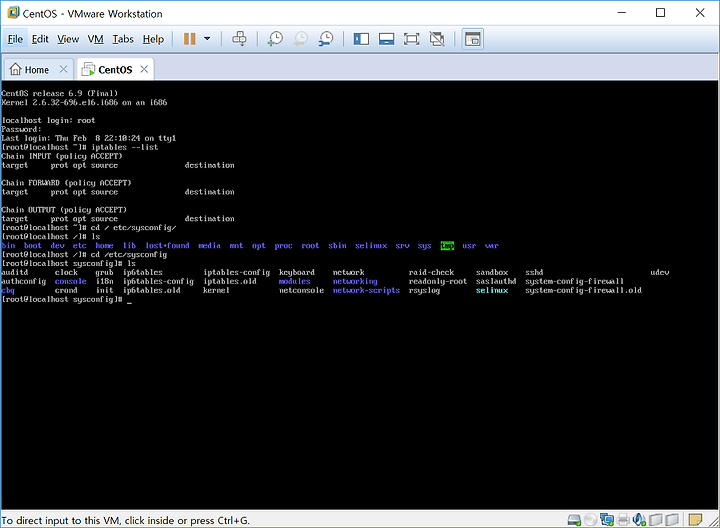The image size is (720, 528).
Task: Open the Edit menu
Action: pyautogui.click(x=40, y=39)
